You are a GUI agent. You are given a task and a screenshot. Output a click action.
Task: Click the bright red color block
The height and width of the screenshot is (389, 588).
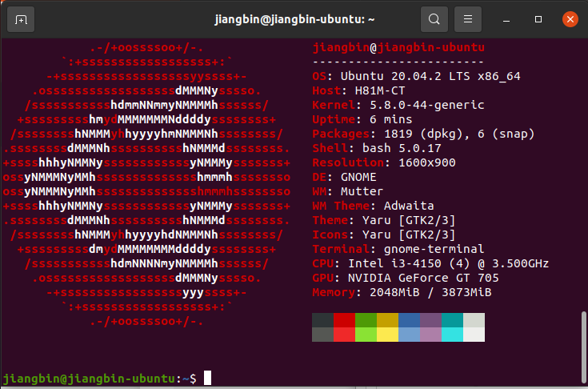[344, 335]
